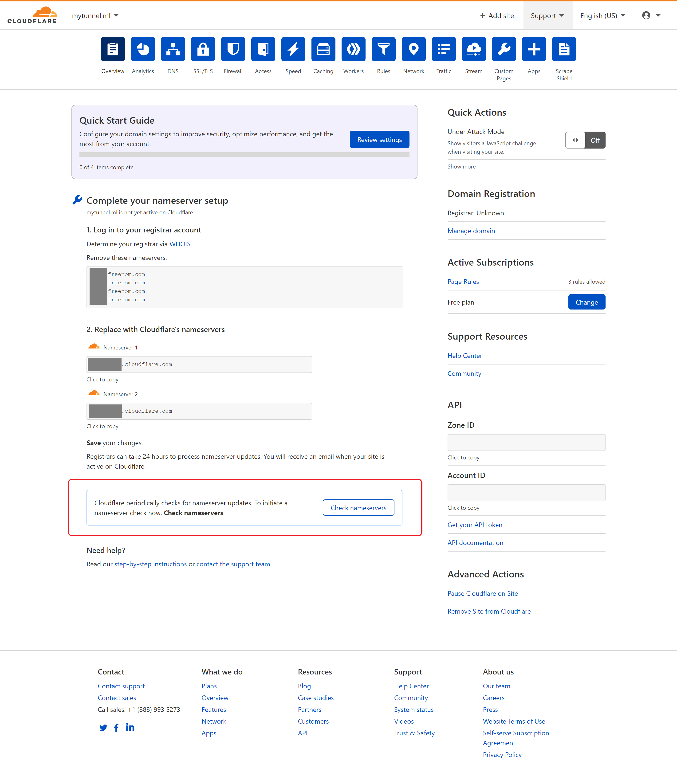Screen dimensions: 677x784
Task: Open the SSL/TLS padlock icon
Action: (x=203, y=49)
